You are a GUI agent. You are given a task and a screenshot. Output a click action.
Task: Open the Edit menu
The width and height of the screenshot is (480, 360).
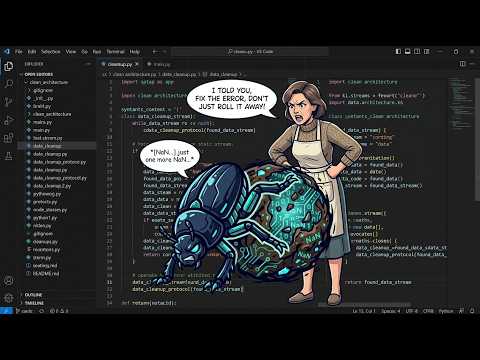(x=32, y=52)
